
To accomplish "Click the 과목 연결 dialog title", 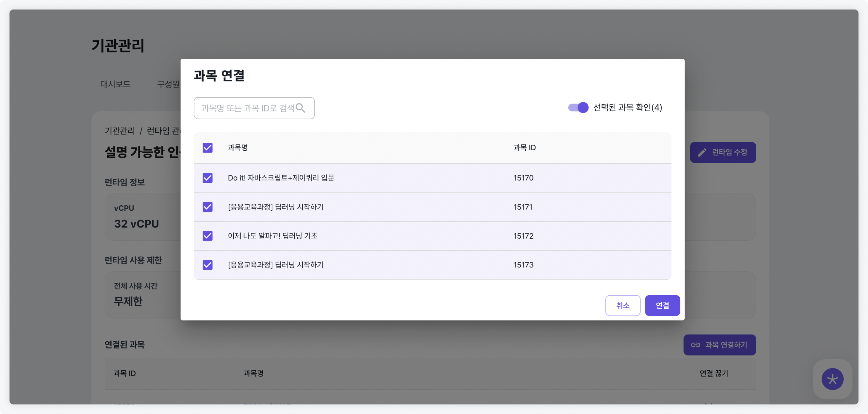I will [219, 76].
